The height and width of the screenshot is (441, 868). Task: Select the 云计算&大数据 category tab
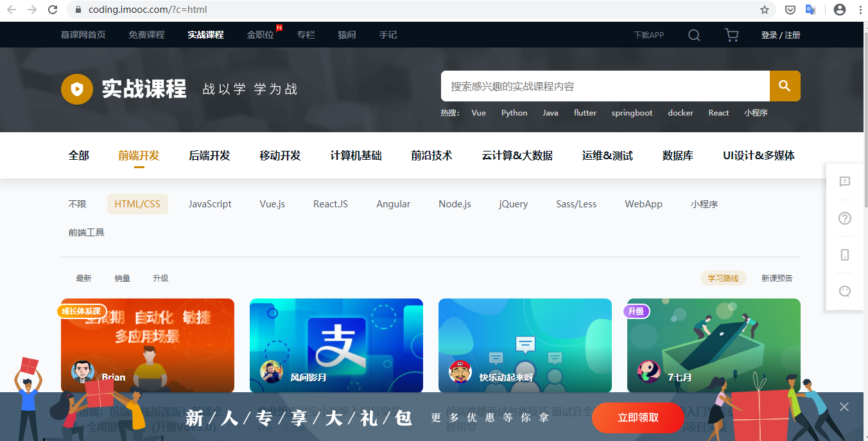(x=517, y=155)
